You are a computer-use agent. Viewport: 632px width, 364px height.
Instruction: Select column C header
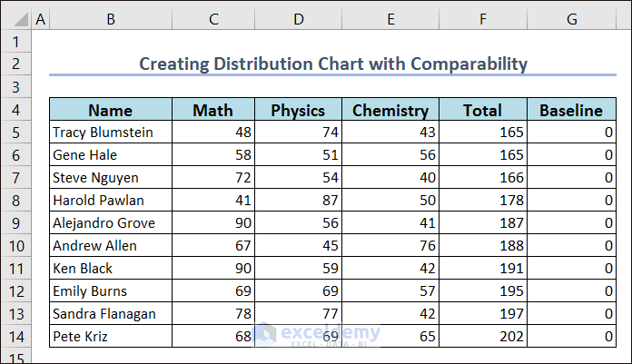coord(212,19)
